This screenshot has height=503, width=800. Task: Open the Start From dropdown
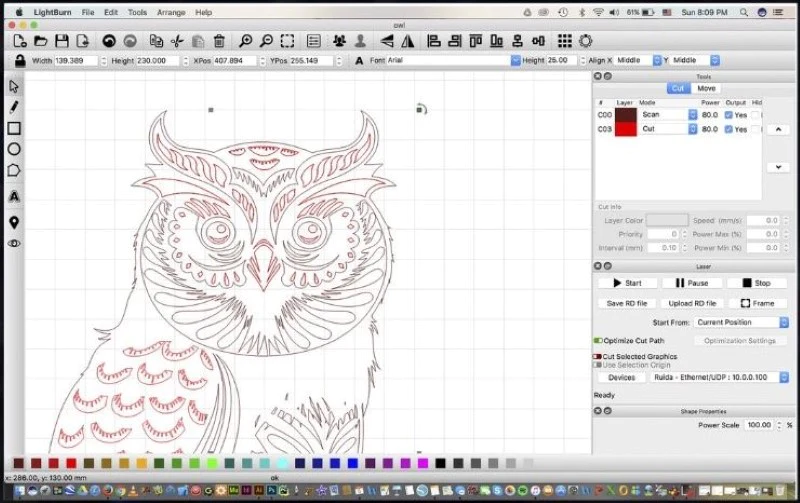[742, 322]
